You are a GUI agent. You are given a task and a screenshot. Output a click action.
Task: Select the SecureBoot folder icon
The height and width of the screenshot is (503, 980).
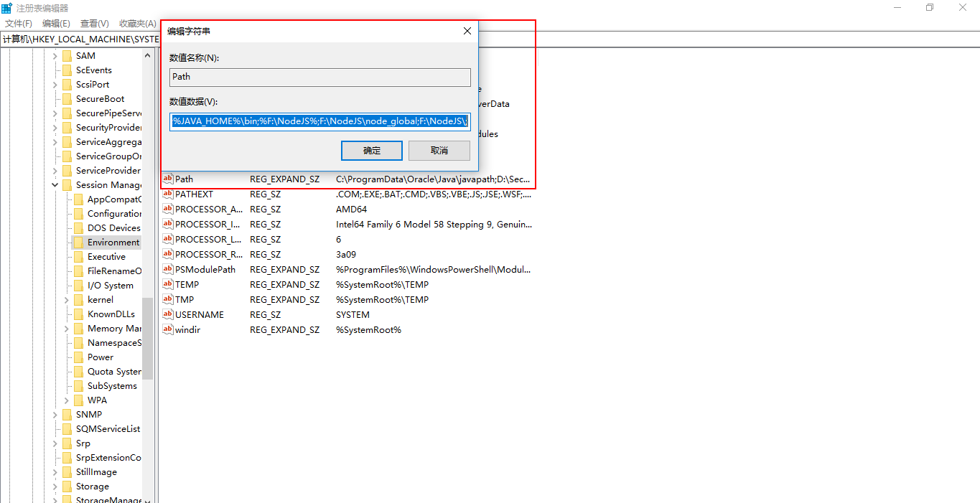[x=67, y=99]
